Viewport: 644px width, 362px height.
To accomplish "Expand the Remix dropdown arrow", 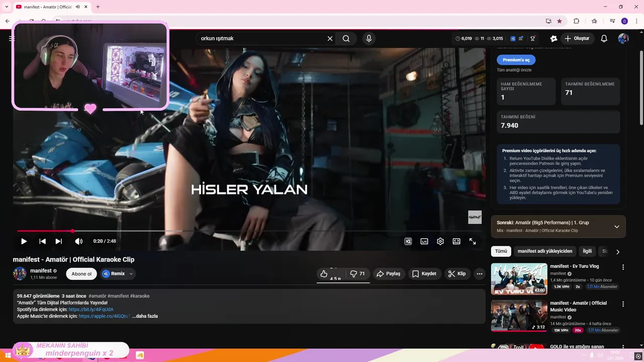I will click(x=131, y=274).
